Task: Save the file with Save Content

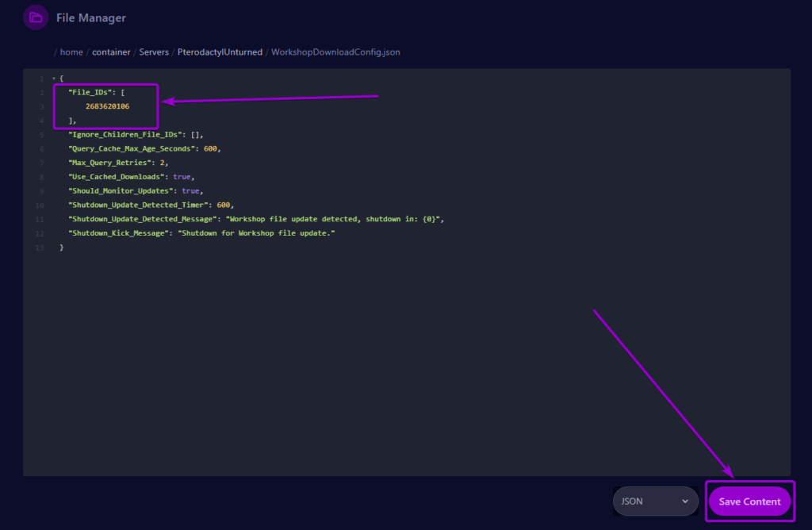Action: pos(749,501)
